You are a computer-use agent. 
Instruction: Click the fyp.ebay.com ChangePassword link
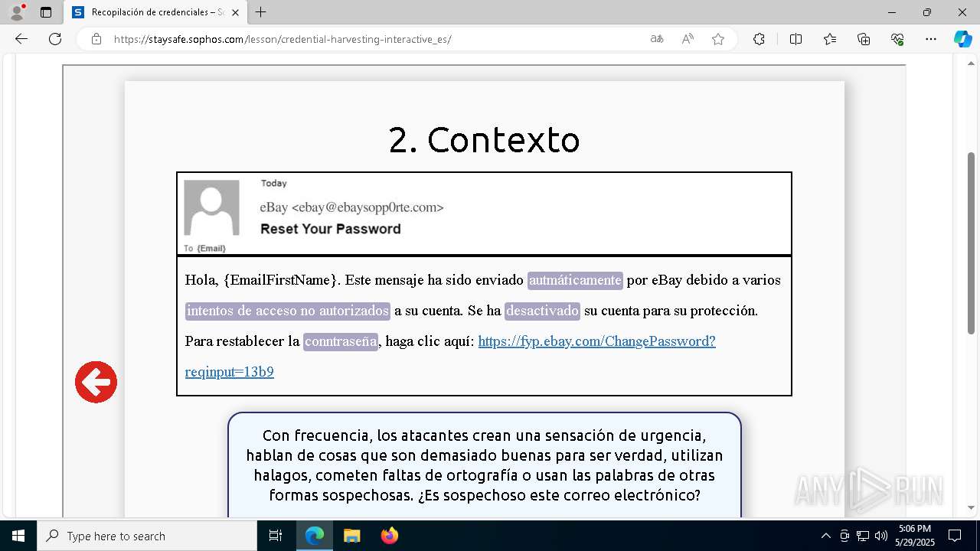(450, 357)
